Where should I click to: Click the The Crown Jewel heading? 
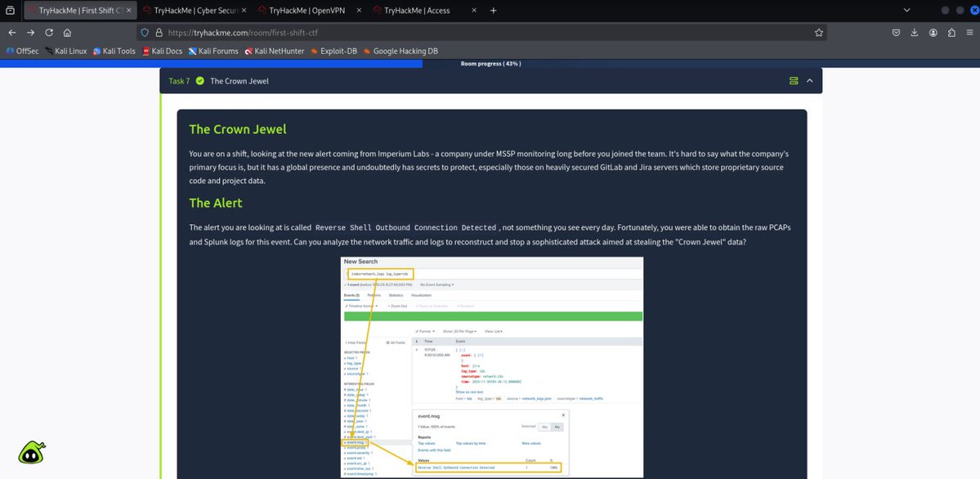coord(238,129)
